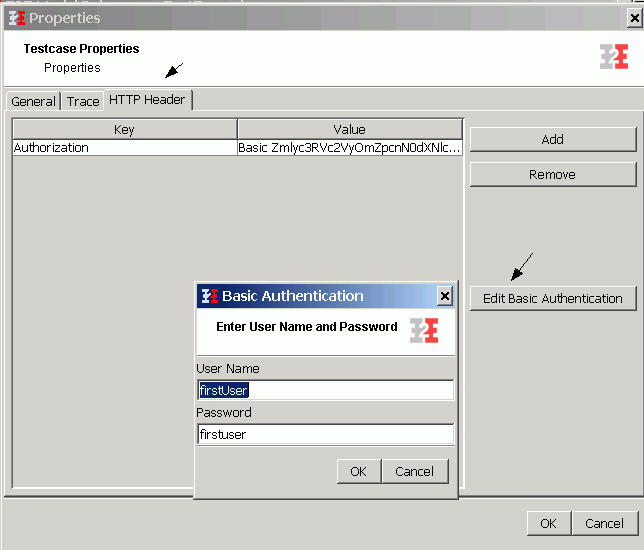Click the Value column header

pyautogui.click(x=350, y=129)
